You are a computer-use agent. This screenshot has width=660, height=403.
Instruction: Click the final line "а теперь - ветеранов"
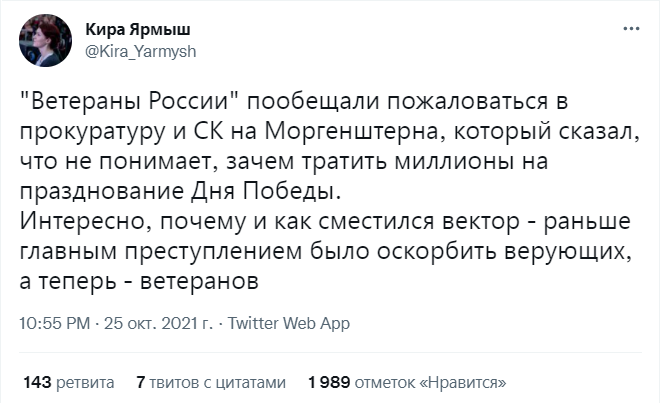[x=140, y=282]
